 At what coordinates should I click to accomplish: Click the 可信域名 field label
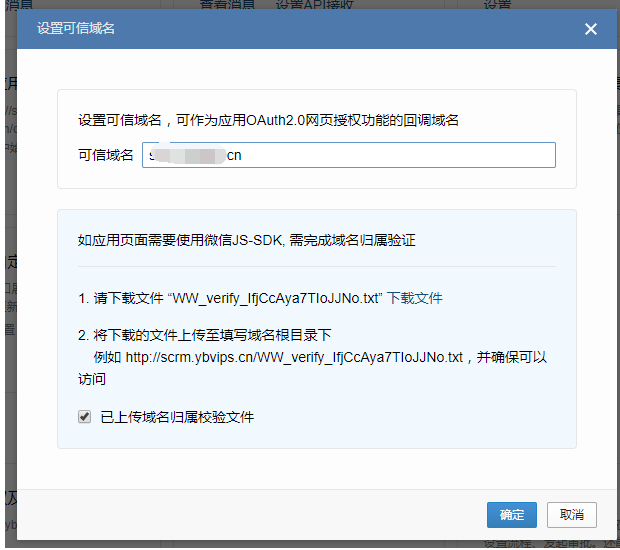pos(106,155)
